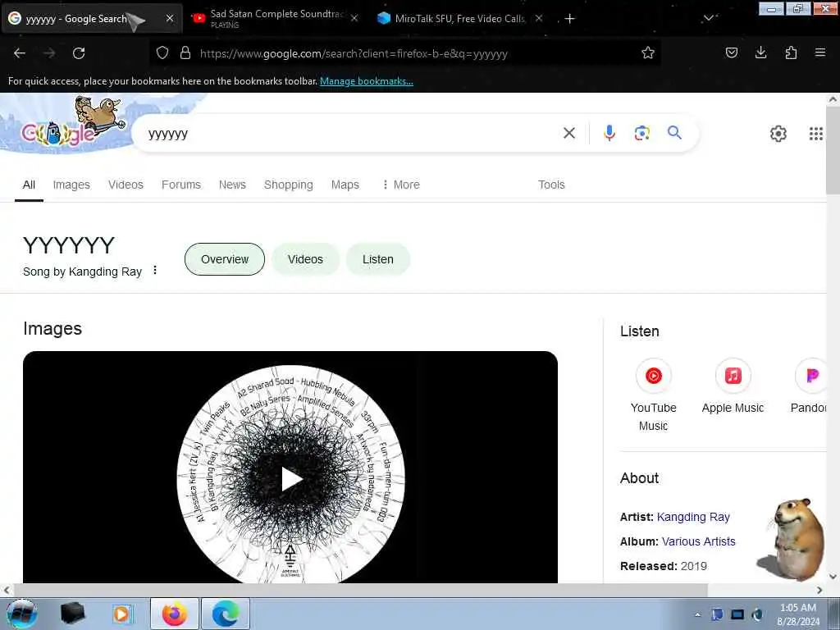
Task: Open the Pandora listen option
Action: pyautogui.click(x=808, y=386)
